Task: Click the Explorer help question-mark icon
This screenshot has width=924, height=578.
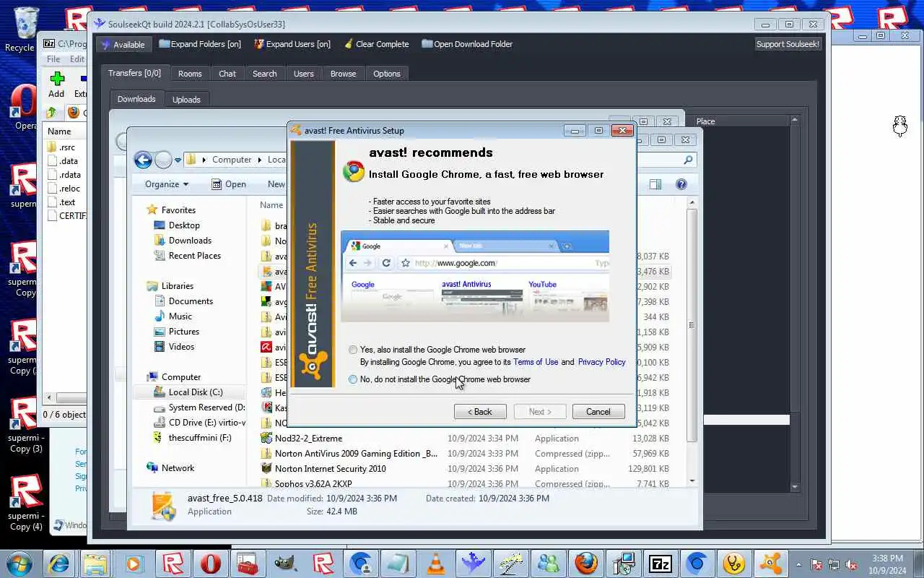Action: tap(681, 184)
